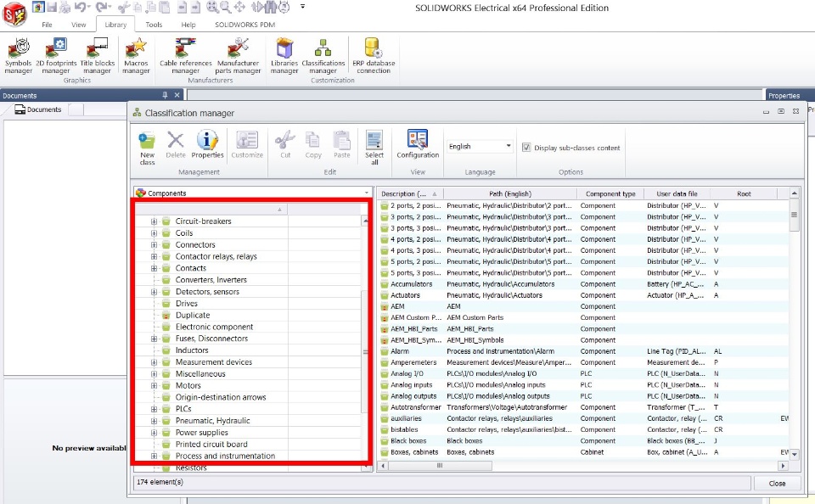Select the Autotransformer row in list
The height and width of the screenshot is (504, 815).
point(584,407)
